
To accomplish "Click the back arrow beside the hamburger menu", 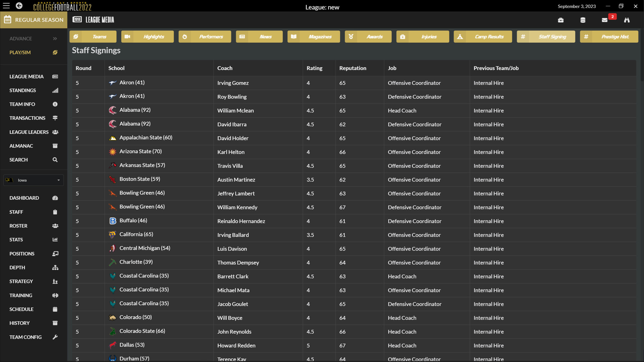I will [x=19, y=6].
